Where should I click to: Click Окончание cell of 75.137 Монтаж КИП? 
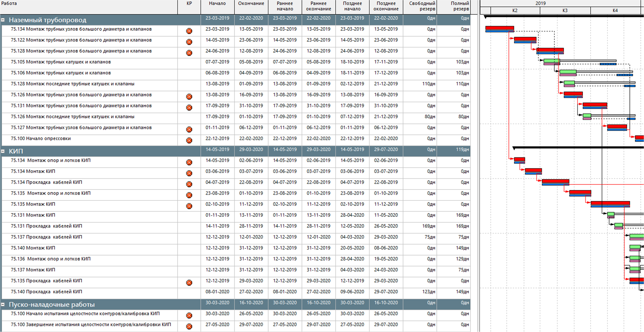[251, 270]
